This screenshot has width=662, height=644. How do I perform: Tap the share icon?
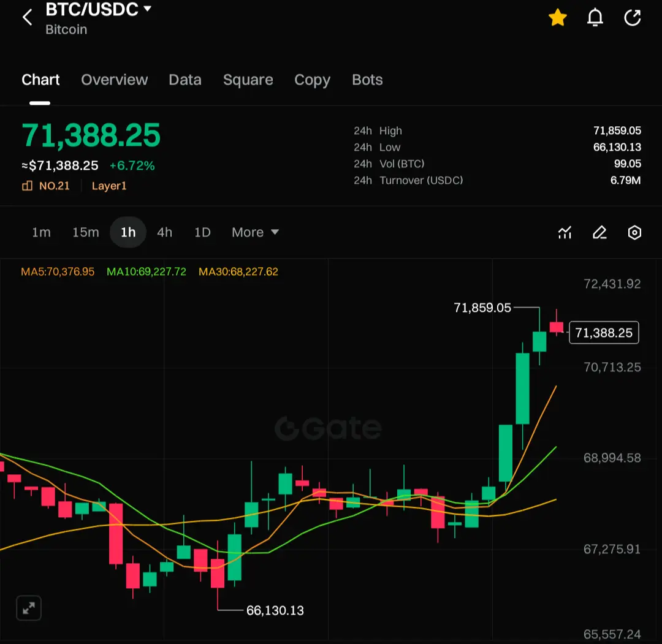[632, 18]
